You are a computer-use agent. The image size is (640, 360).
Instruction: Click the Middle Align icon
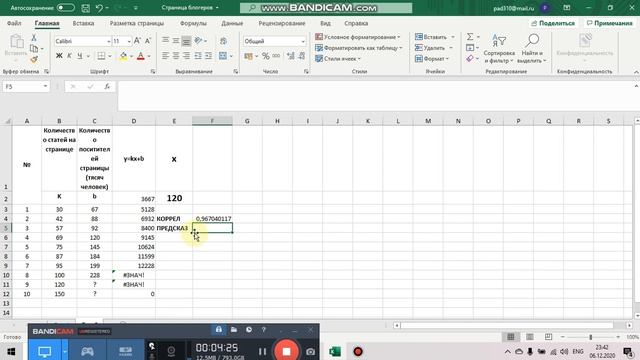tap(176, 41)
